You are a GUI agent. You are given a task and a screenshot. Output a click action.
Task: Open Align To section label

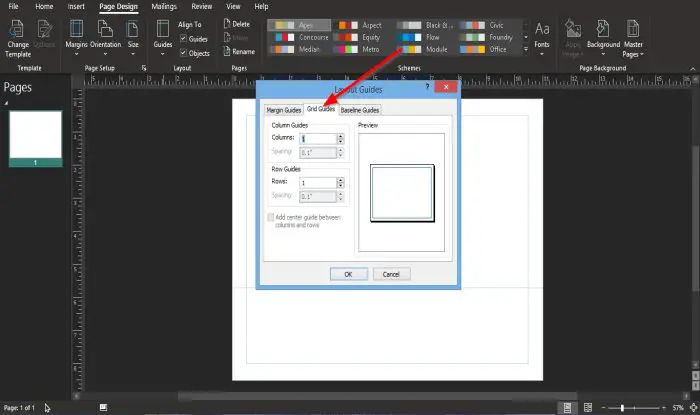pyautogui.click(x=190, y=25)
